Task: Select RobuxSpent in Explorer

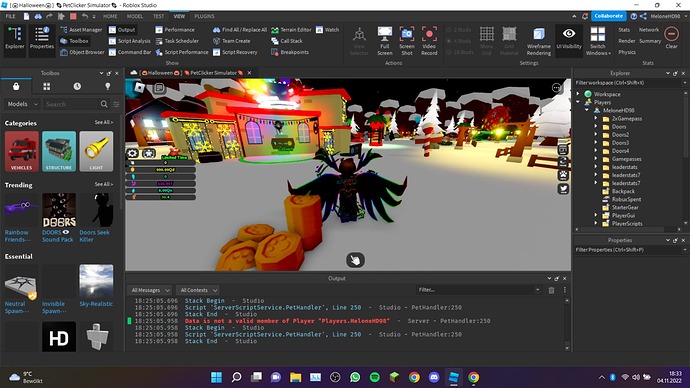Action: pos(626,199)
